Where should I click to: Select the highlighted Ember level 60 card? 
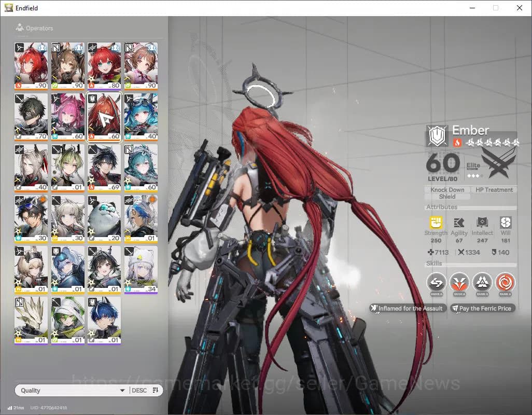(x=104, y=117)
